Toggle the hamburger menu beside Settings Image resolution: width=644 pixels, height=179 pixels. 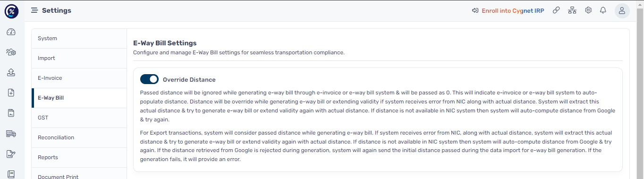click(34, 10)
